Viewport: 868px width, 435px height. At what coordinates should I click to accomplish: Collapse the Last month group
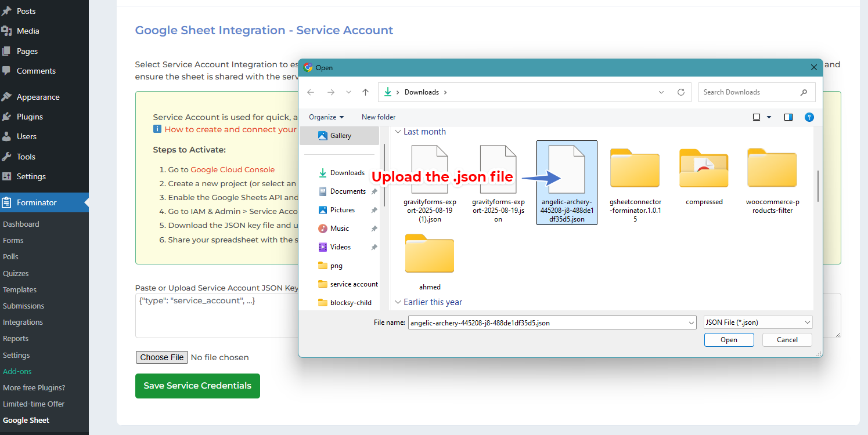[398, 132]
